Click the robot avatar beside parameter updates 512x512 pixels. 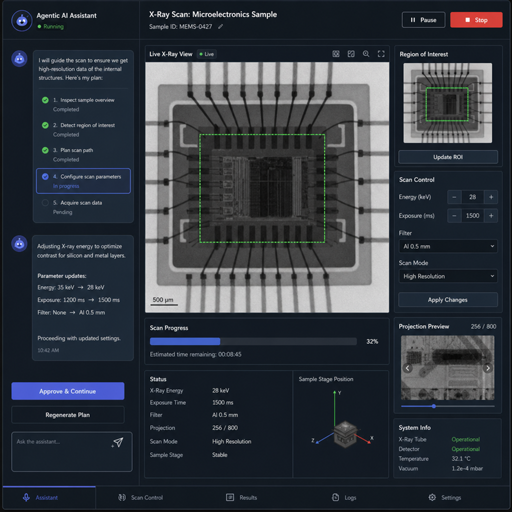tap(19, 244)
